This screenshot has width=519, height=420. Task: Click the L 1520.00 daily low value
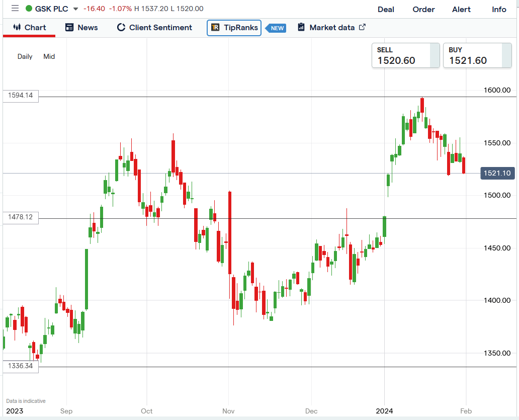click(x=187, y=9)
